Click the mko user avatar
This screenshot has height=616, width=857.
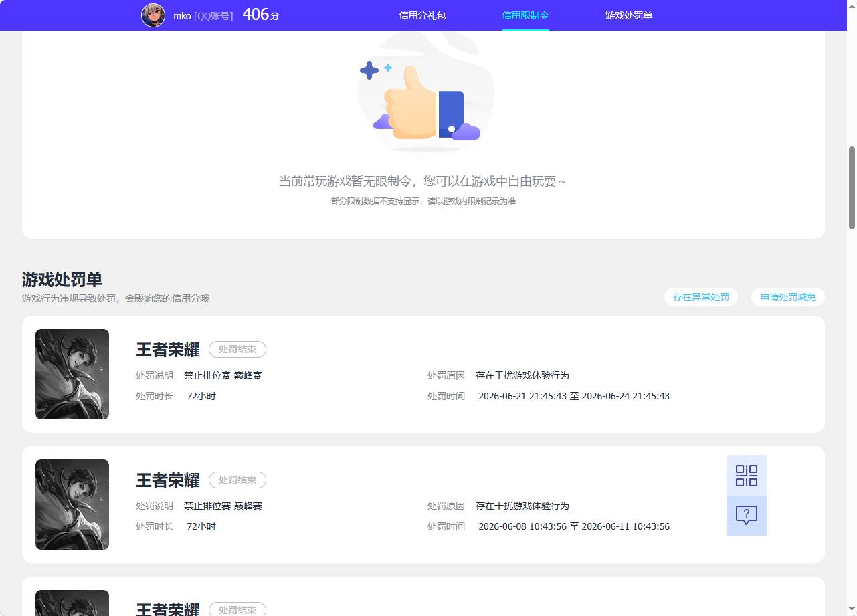click(x=153, y=15)
